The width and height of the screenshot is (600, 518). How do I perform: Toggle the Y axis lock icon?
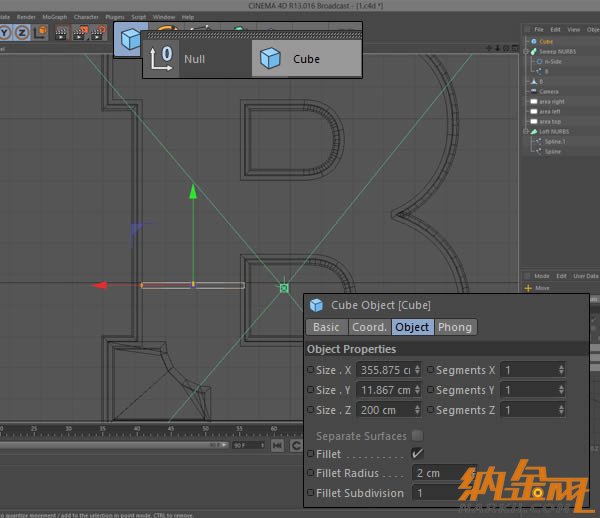coord(5,33)
